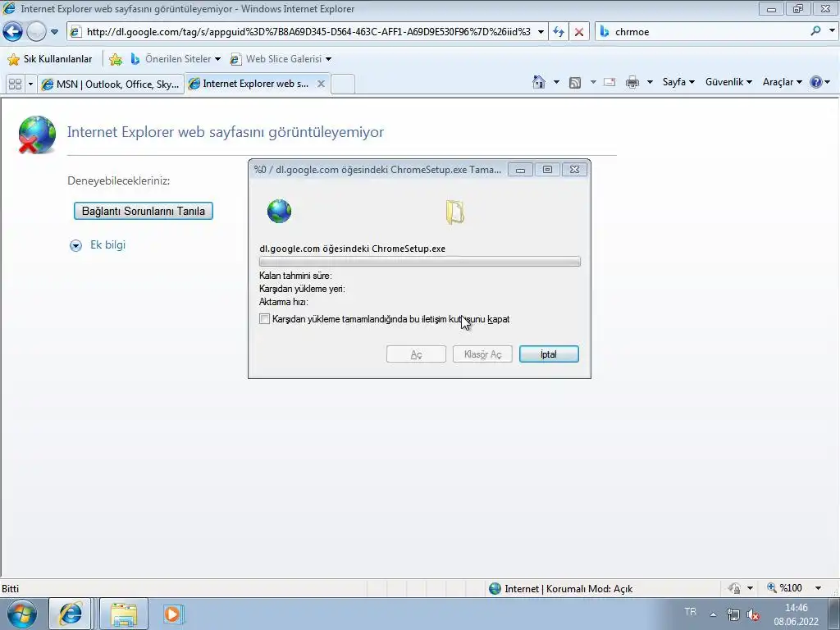Click Internet Korumalı Mod status bar zone
Screen dimensions: 840x630
pos(561,589)
